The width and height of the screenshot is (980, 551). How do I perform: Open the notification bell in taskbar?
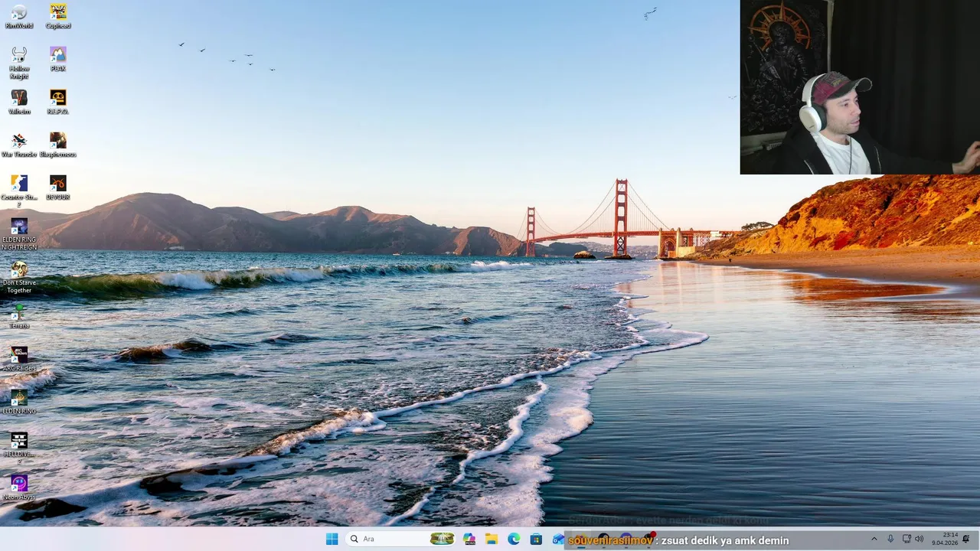(x=966, y=539)
